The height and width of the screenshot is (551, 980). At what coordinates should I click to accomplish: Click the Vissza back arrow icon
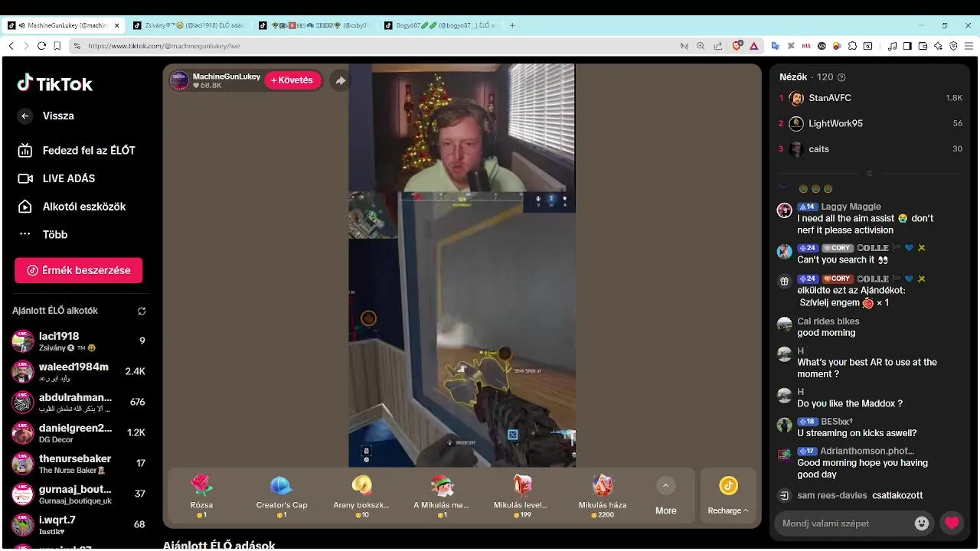pos(25,116)
